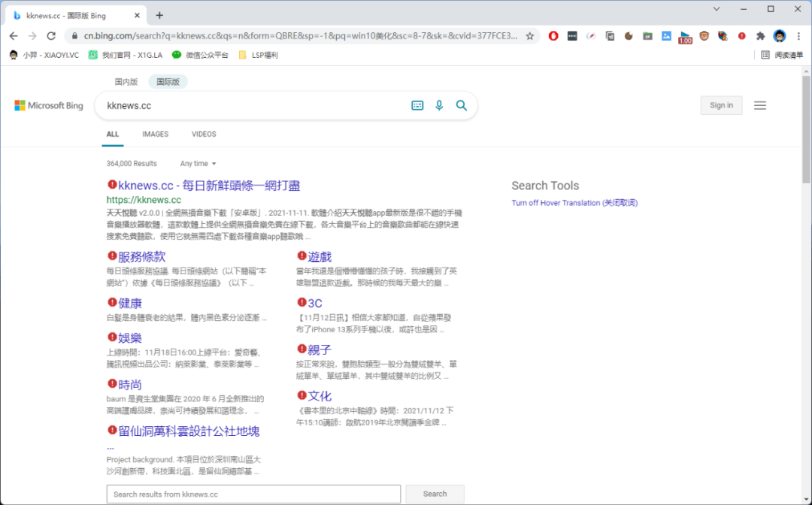Switch to the VIDEOS tab
Image resolution: width=812 pixels, height=505 pixels.
click(x=204, y=135)
